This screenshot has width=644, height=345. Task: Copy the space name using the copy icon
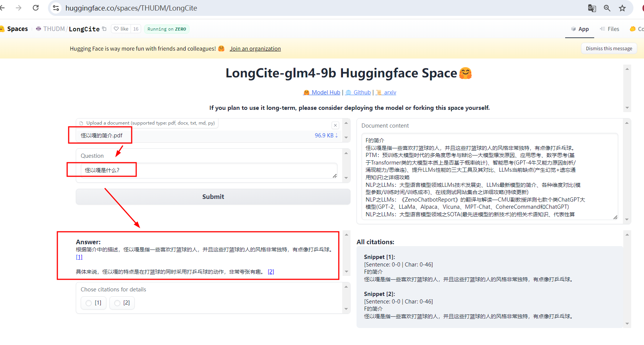(104, 28)
